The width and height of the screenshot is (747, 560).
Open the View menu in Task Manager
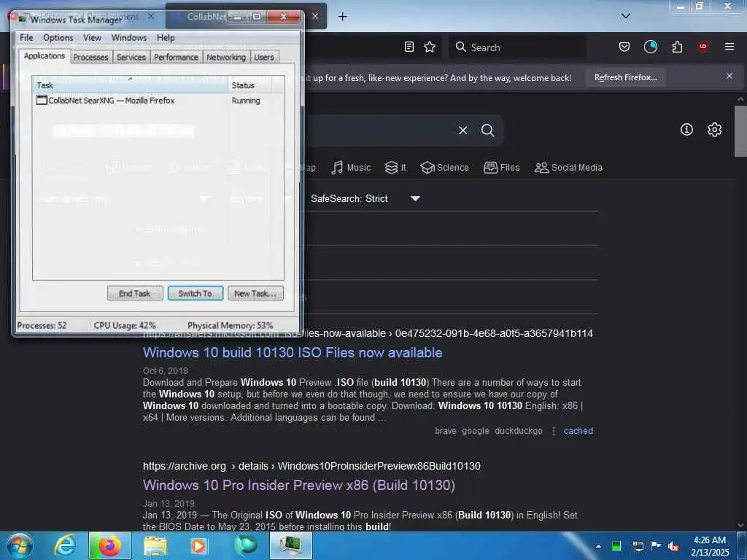92,38
